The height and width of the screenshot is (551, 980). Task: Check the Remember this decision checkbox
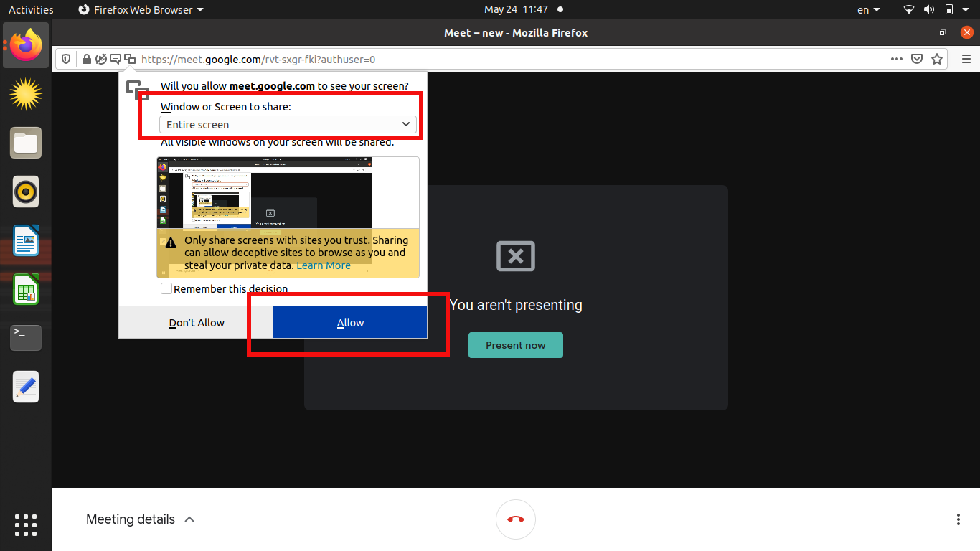click(166, 288)
